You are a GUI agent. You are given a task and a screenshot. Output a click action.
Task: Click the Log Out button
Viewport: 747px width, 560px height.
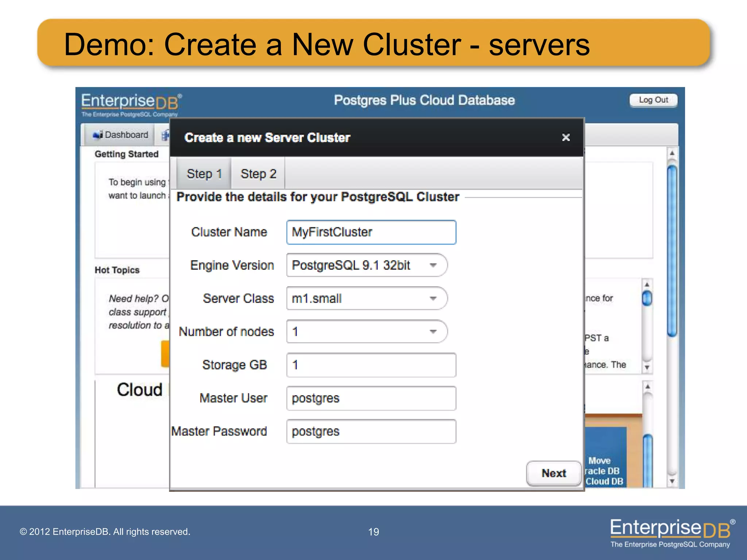tap(653, 100)
